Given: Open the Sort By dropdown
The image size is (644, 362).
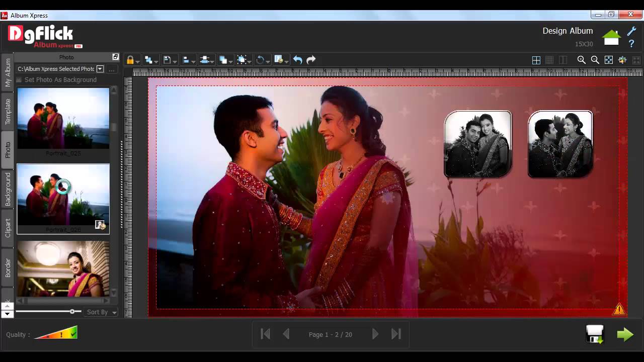Looking at the screenshot, I should pos(101,312).
